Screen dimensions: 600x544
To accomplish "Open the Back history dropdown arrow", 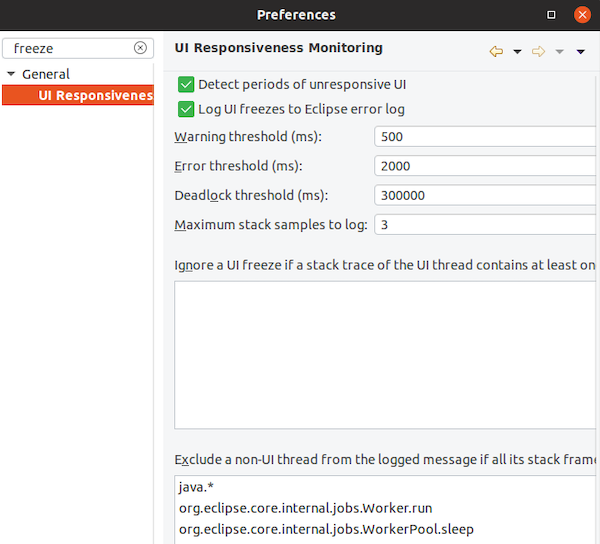I will click(517, 52).
